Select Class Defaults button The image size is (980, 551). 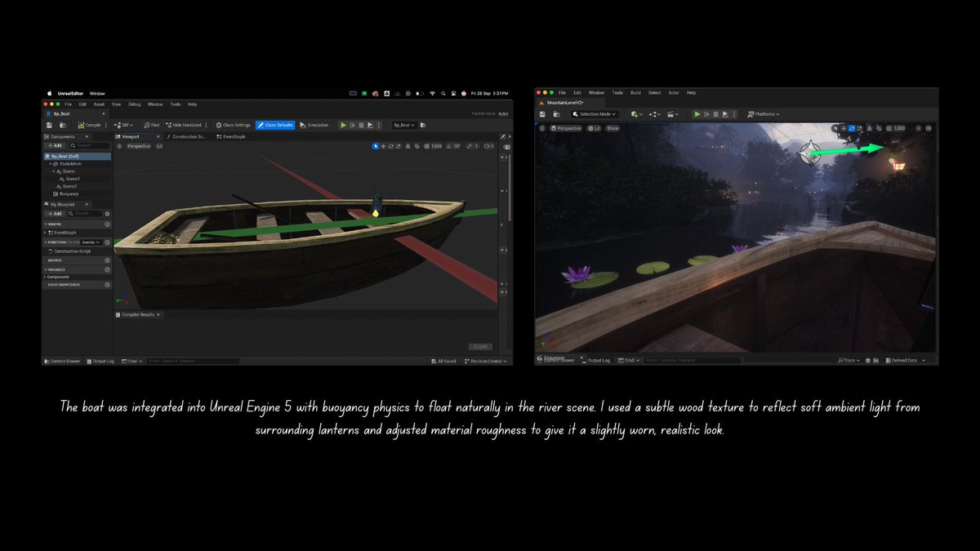pos(275,125)
